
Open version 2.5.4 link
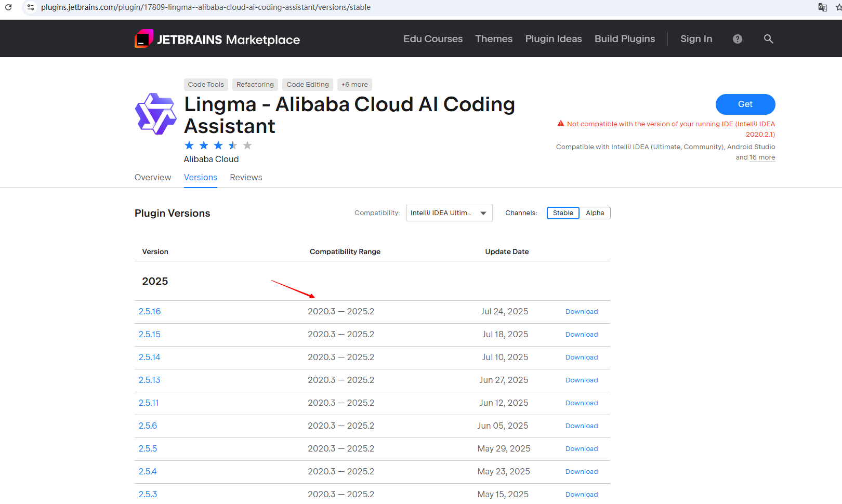148,472
